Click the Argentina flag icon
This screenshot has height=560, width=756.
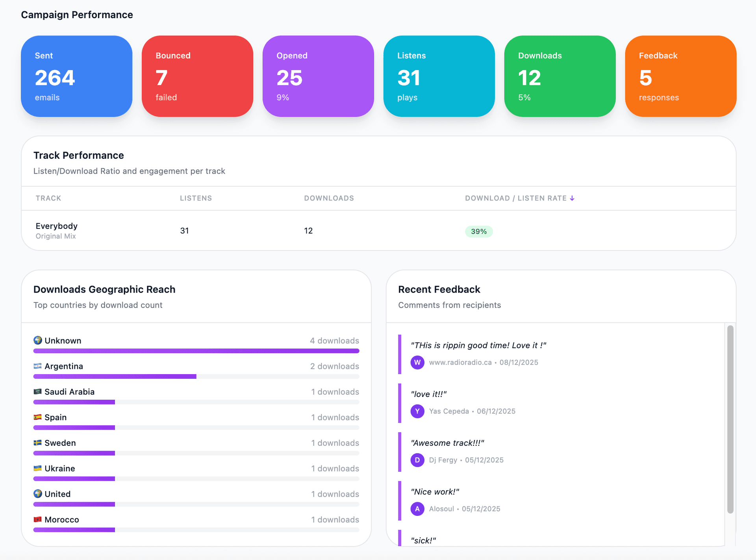click(37, 366)
